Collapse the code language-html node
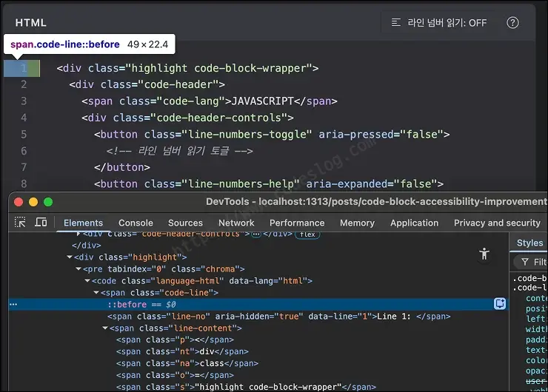 tap(87, 281)
